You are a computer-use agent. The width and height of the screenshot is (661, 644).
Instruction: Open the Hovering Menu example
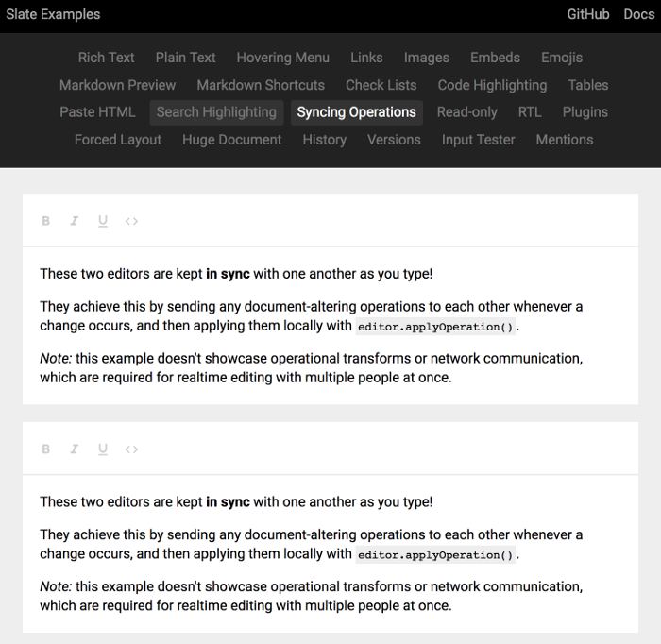click(282, 58)
